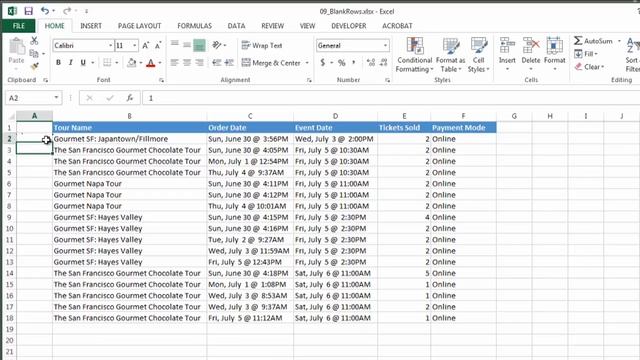
Task: Open Format as Table gallery
Action: pos(451,55)
